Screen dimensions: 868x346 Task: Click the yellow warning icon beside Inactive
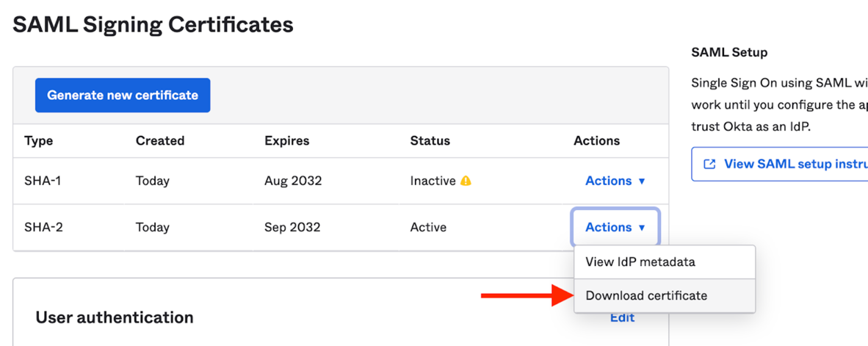point(466,181)
